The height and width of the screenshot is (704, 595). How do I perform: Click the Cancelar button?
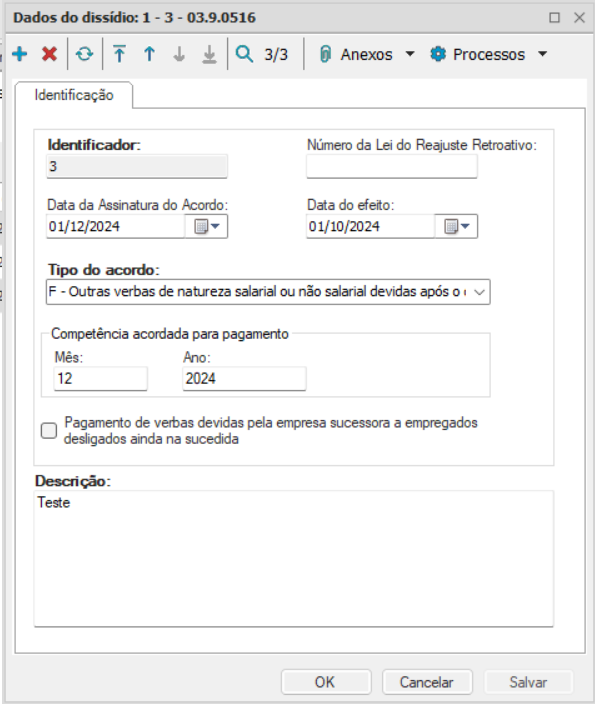pyautogui.click(x=428, y=682)
